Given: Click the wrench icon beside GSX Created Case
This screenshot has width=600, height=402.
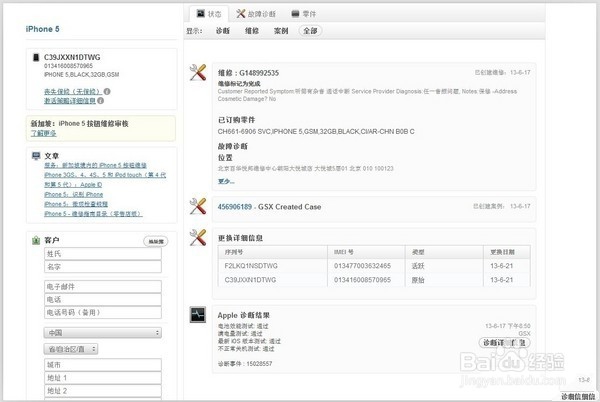Looking at the screenshot, I should (x=198, y=206).
